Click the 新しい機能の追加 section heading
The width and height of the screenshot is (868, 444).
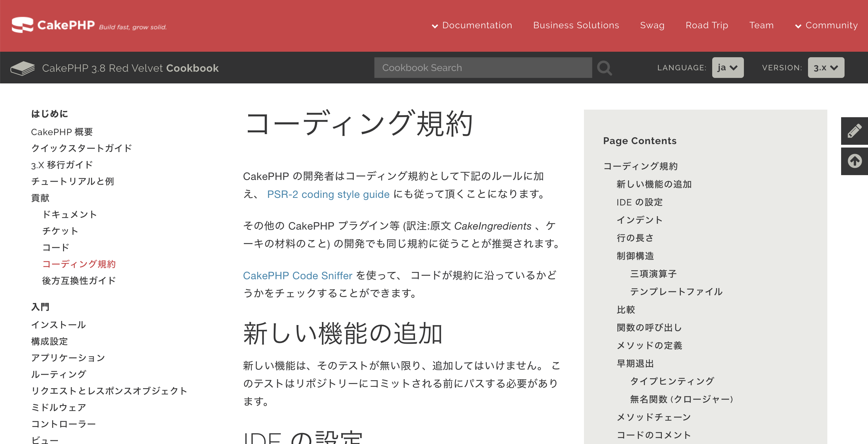tap(343, 333)
